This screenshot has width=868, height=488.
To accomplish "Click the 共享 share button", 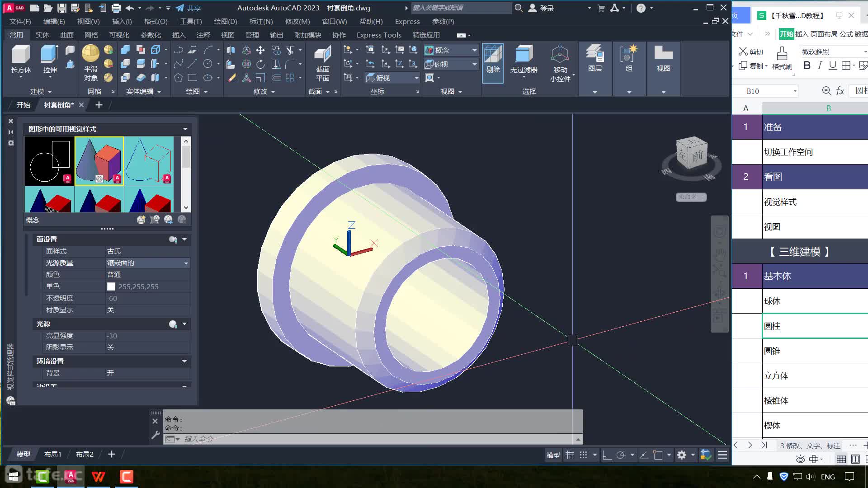I will (x=188, y=8).
